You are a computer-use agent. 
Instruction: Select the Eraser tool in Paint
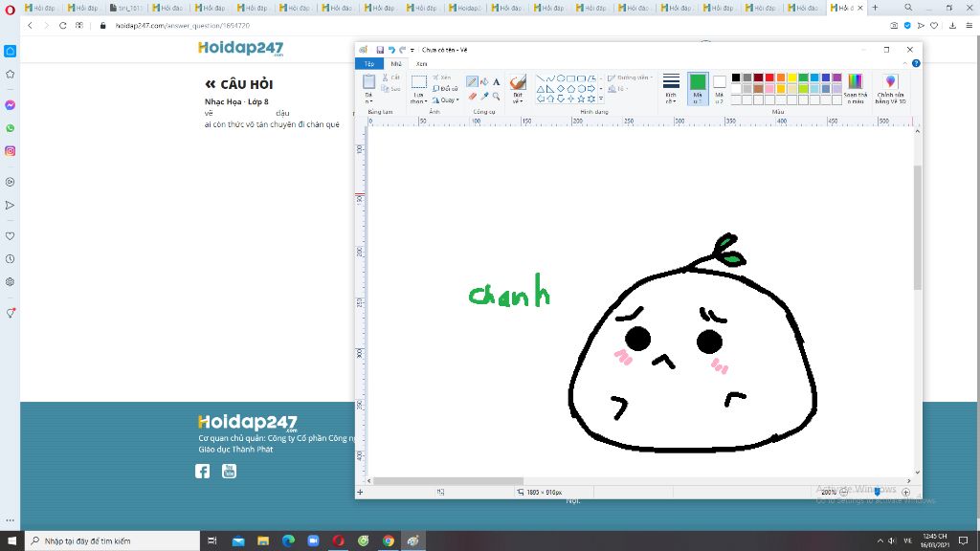[472, 97]
